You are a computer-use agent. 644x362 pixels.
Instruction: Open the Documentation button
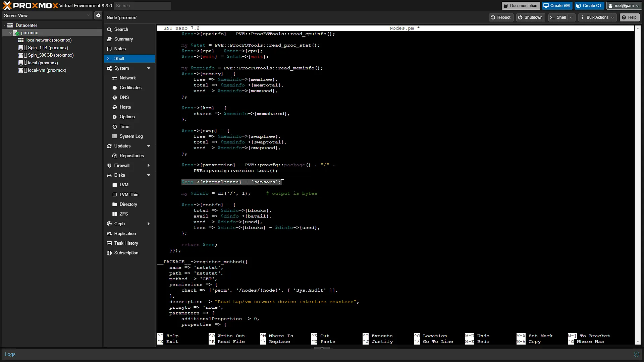point(521,6)
